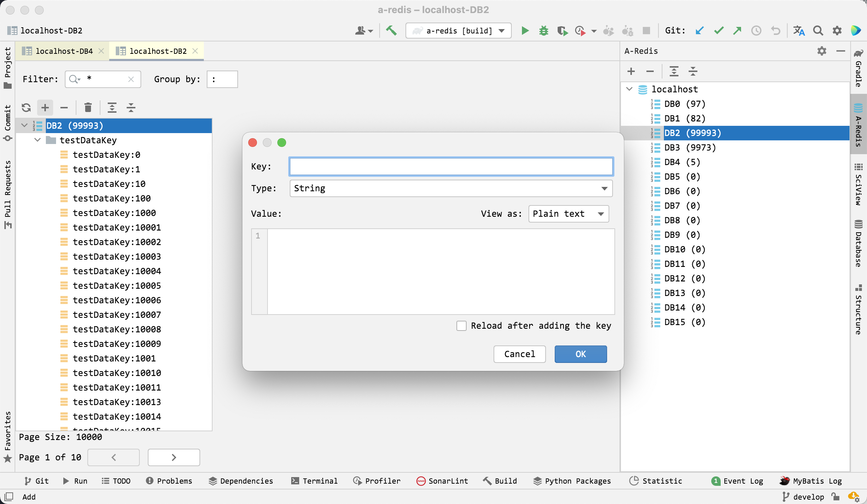Open A-Redis panel settings gear
867x504 pixels.
coord(822,51)
